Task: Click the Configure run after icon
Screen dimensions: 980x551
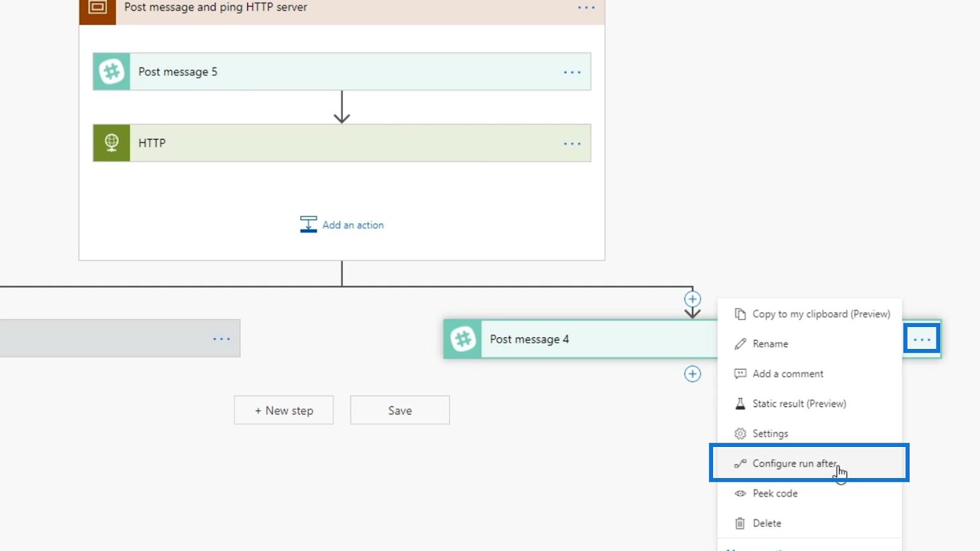Action: point(740,463)
